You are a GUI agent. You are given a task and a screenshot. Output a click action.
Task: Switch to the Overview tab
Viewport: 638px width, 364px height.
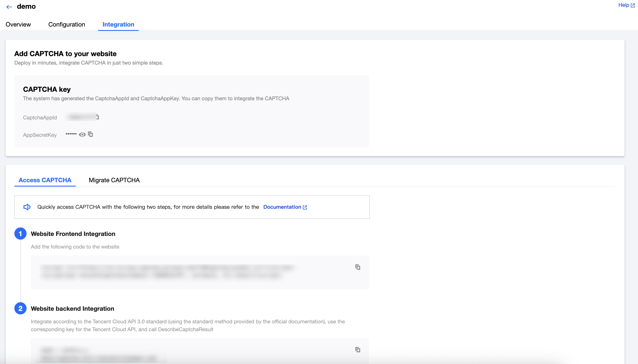click(18, 25)
